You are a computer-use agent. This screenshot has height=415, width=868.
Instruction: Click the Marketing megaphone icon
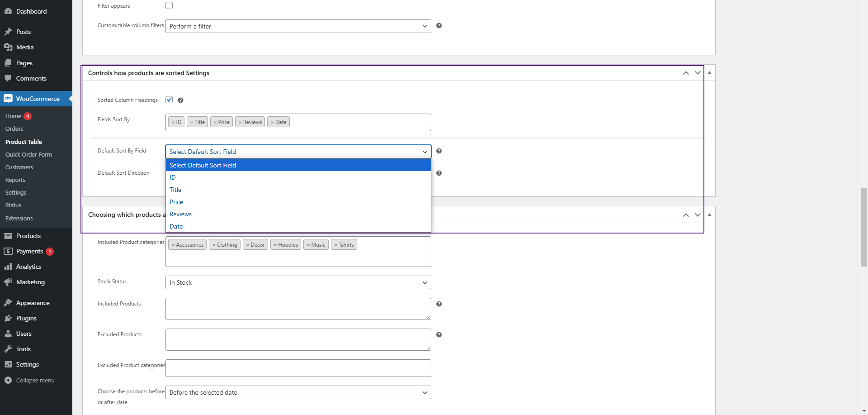(x=8, y=282)
